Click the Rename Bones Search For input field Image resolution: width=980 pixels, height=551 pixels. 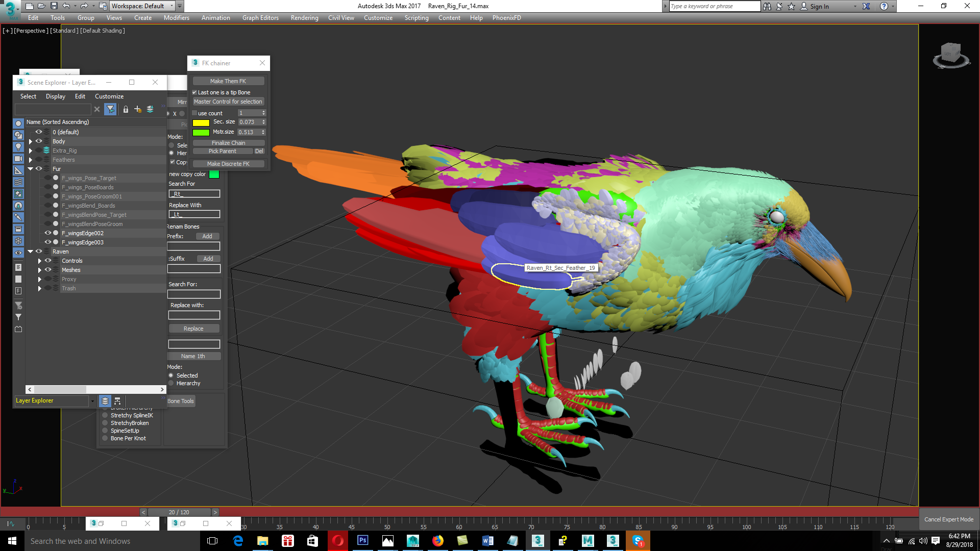(x=194, y=294)
